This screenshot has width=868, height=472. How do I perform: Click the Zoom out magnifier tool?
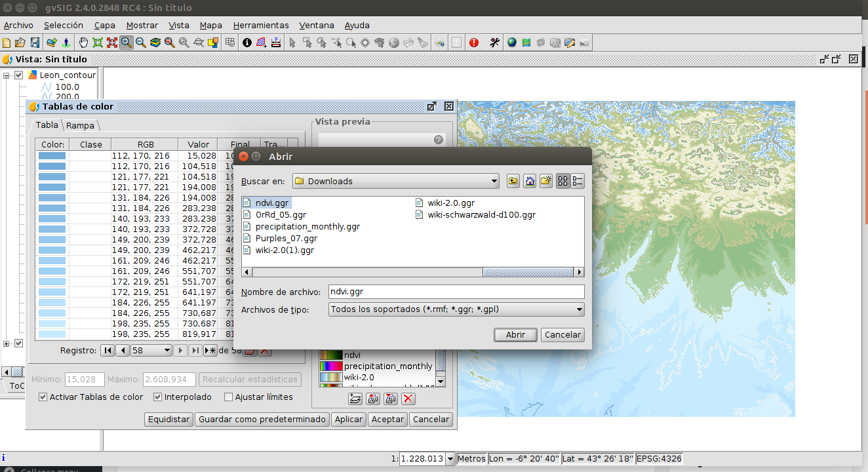[141, 43]
